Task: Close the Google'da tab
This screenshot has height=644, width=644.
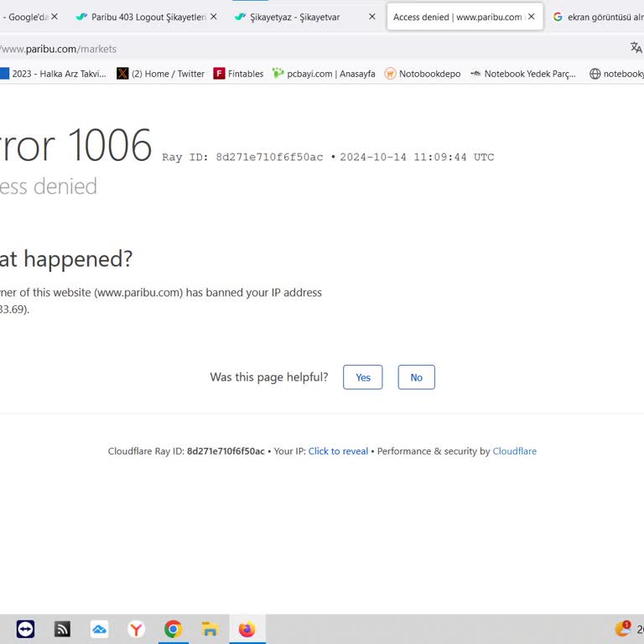Action: point(55,17)
